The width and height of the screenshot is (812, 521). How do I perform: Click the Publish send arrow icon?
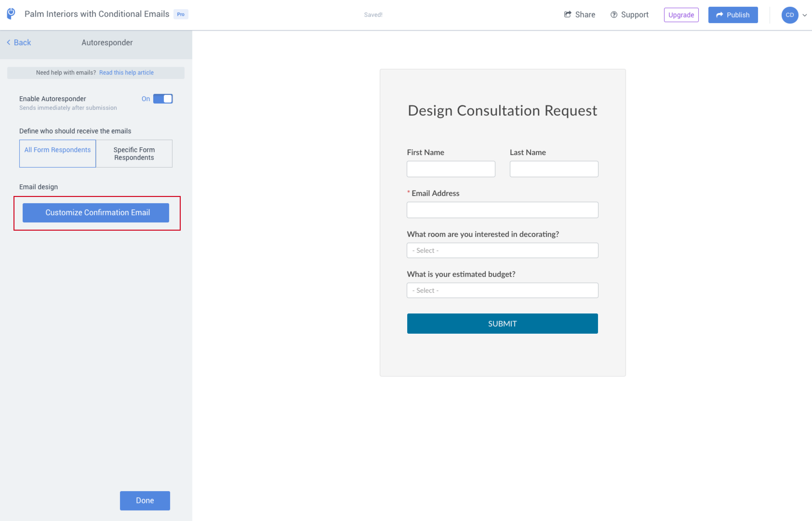coord(720,14)
